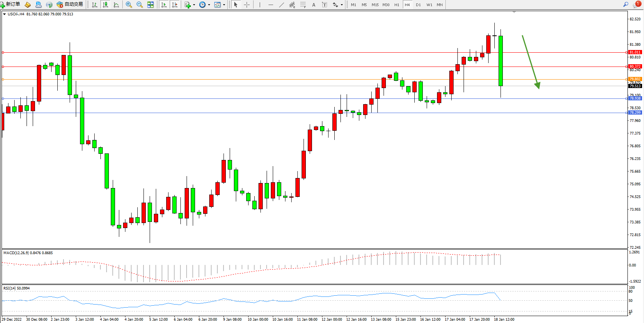
Task: Open the notification chat bubble icon
Action: (x=637, y=4)
